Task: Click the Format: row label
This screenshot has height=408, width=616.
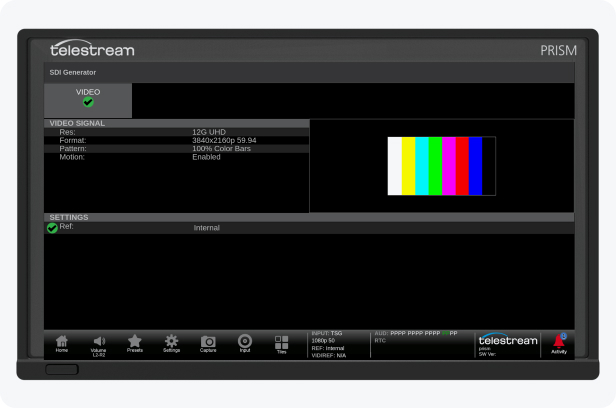Action: coord(73,140)
